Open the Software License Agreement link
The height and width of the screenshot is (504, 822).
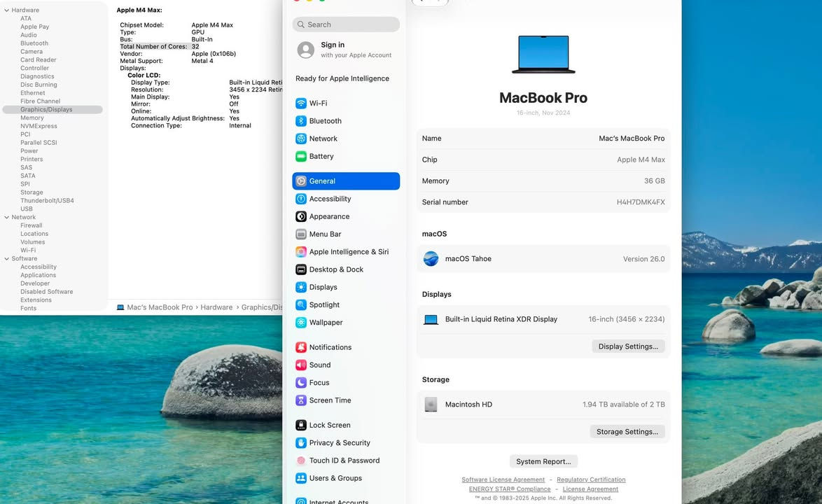[x=503, y=480]
